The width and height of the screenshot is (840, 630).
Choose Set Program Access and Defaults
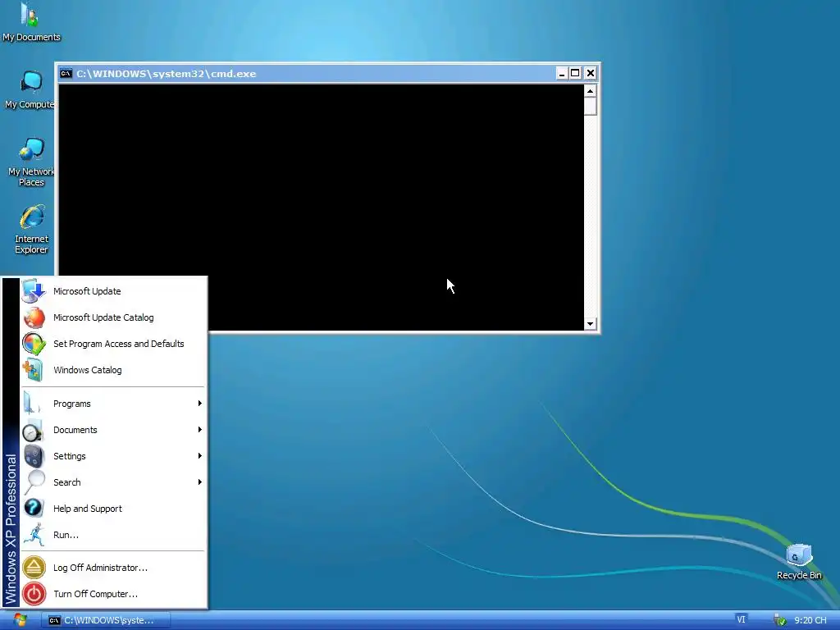(x=113, y=344)
